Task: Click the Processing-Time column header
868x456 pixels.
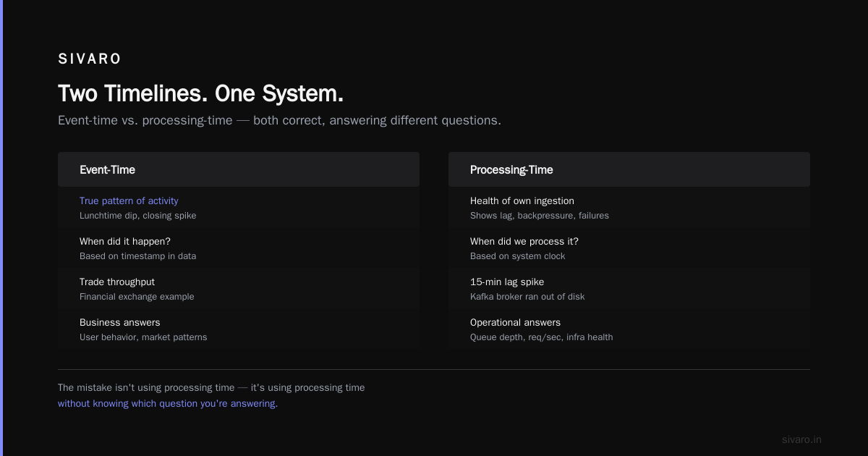Action: tap(629, 169)
